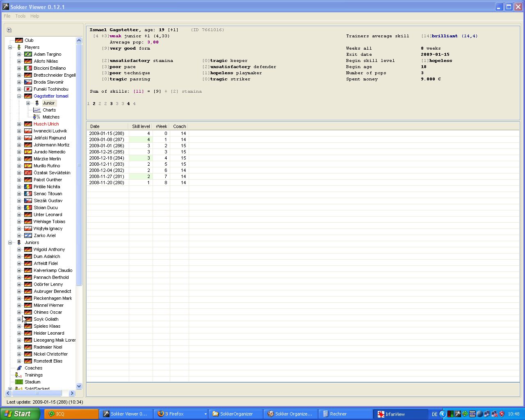The width and height of the screenshot is (525, 420).
Task: Click the Trainings icon in the tree
Action: coord(19,375)
